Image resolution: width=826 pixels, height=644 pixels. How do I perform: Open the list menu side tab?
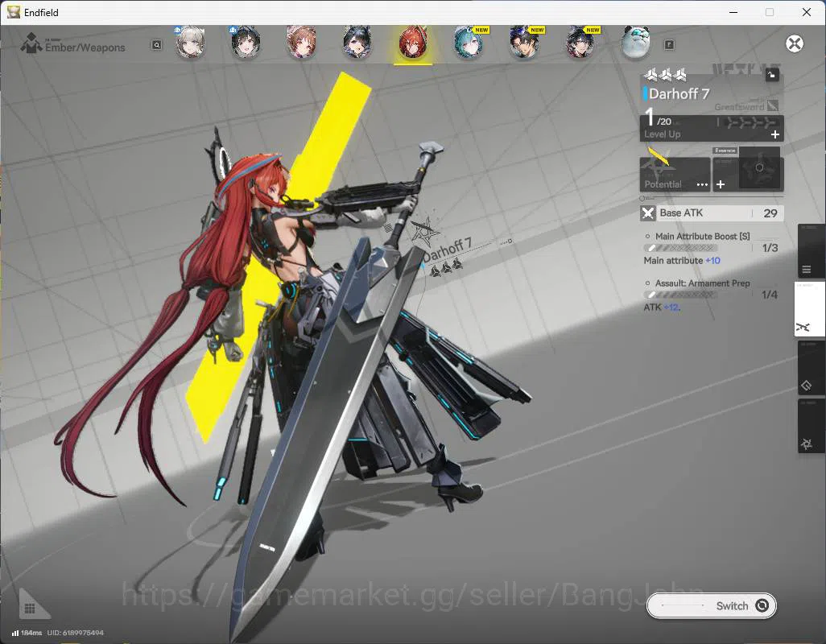coord(811,252)
